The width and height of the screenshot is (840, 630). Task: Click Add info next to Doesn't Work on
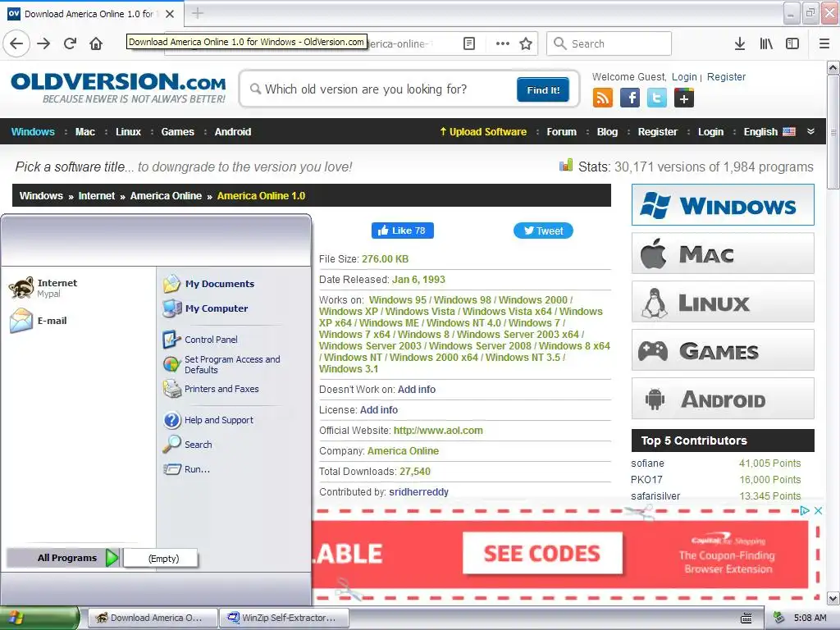416,390
